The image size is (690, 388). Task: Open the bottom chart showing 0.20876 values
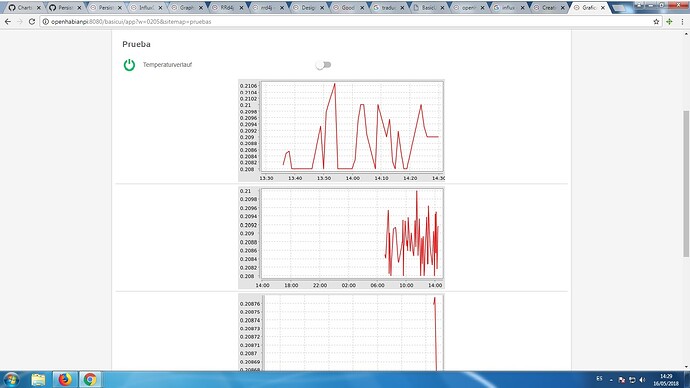341,332
